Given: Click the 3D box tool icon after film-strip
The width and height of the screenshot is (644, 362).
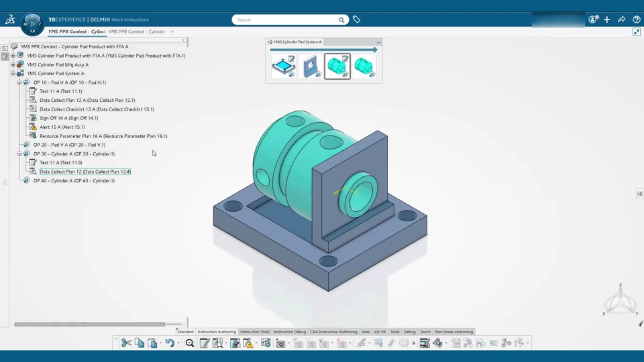Looking at the screenshot, I should pos(438,343).
